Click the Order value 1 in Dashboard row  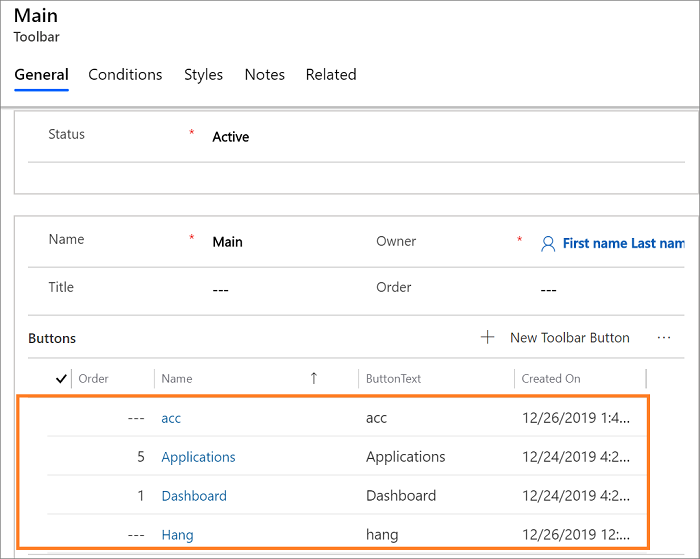pos(141,496)
